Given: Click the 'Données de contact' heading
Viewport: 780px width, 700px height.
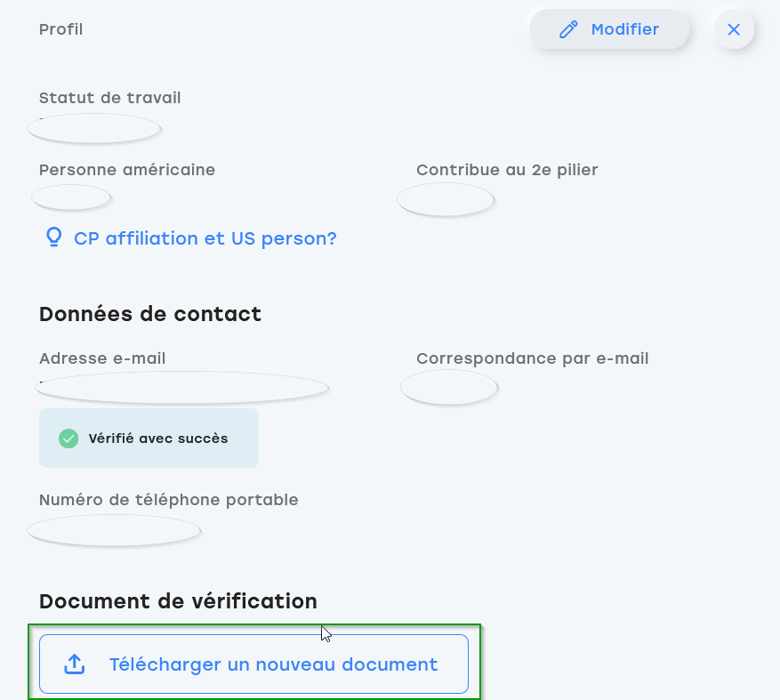Looking at the screenshot, I should pyautogui.click(x=150, y=314).
